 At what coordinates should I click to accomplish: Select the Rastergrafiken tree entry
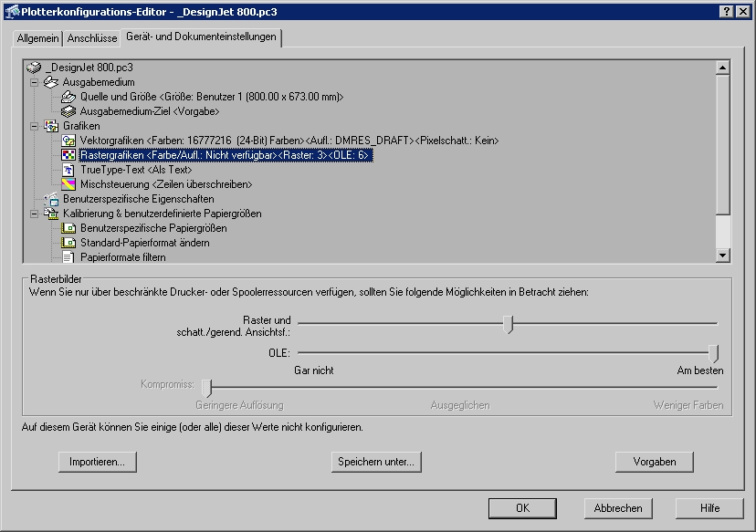coord(226,155)
